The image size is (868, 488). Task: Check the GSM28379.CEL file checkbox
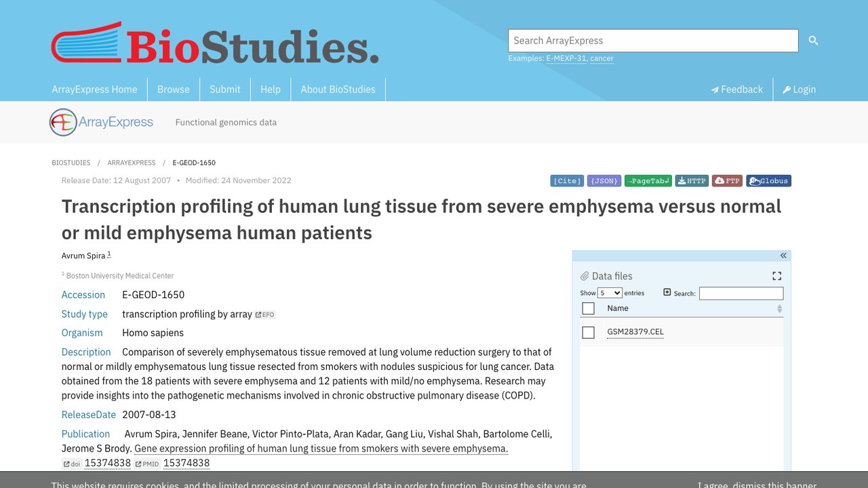[x=588, y=332]
